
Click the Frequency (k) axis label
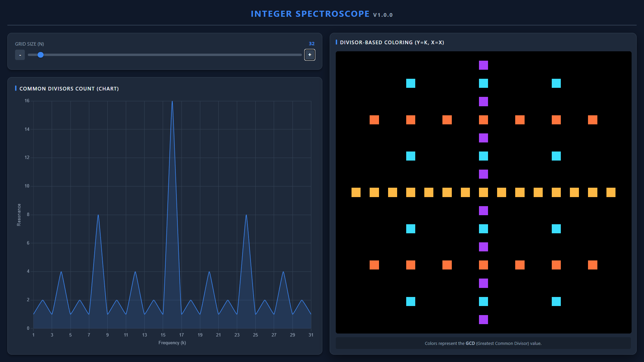pos(172,343)
